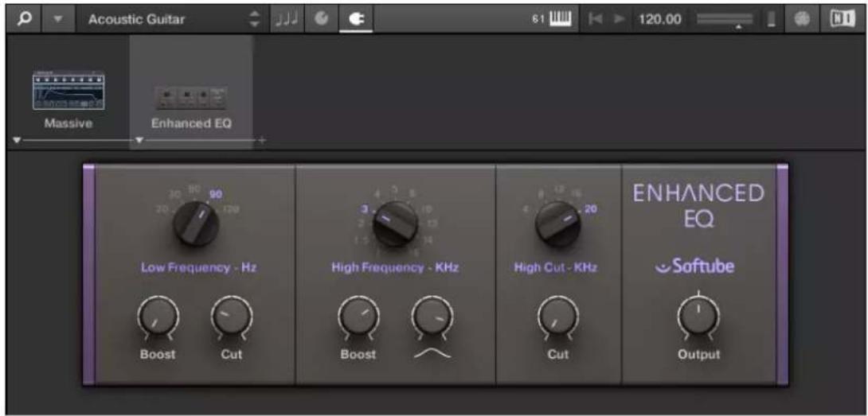Image resolution: width=868 pixels, height=416 pixels.
Task: Click the High Cut section's Cut knob
Action: [x=558, y=317]
